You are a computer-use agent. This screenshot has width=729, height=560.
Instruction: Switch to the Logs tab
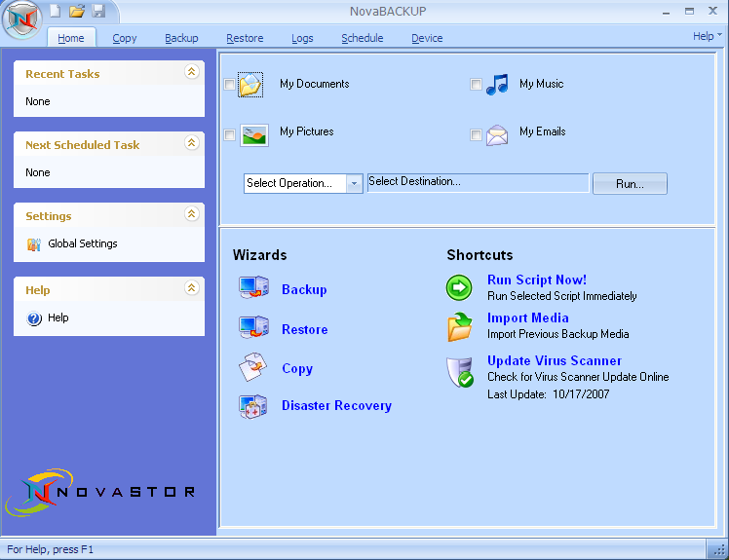tap(302, 38)
